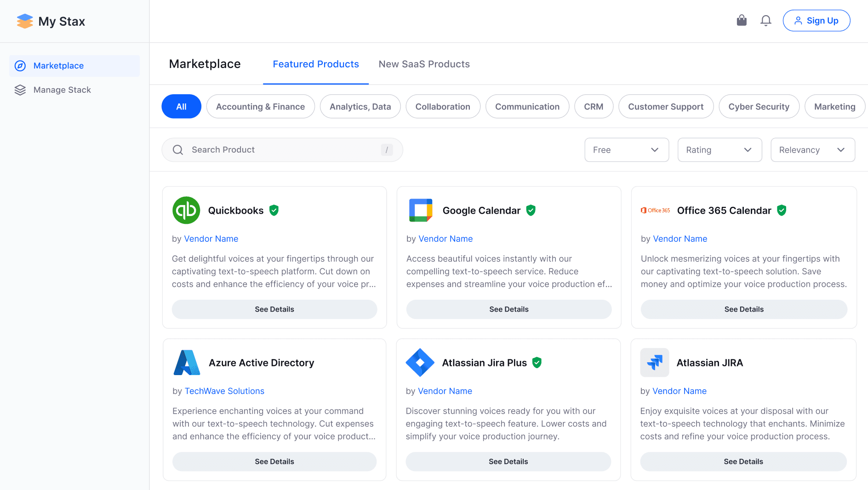868x490 pixels.
Task: Click the My Stax logo icon
Action: click(x=25, y=21)
